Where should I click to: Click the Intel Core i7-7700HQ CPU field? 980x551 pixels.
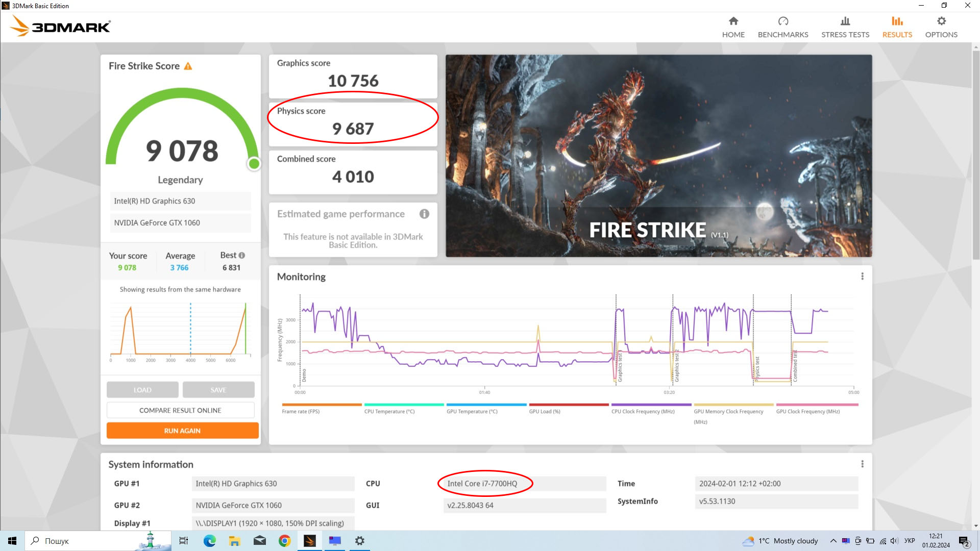(524, 483)
